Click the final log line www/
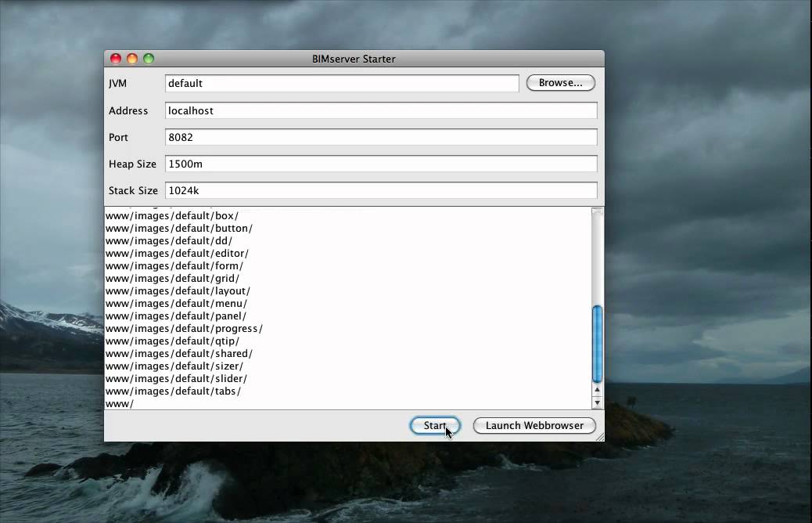Viewport: 812px width, 523px height. tap(120, 404)
